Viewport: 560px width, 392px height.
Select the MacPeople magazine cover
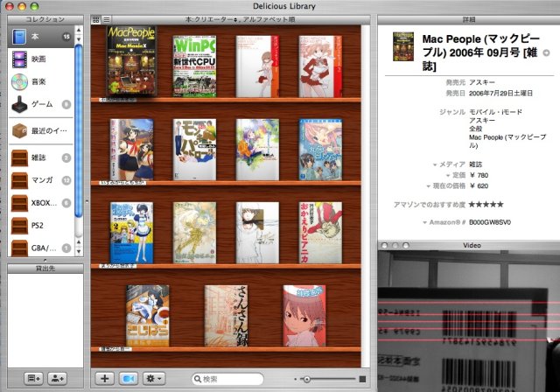click(131, 61)
